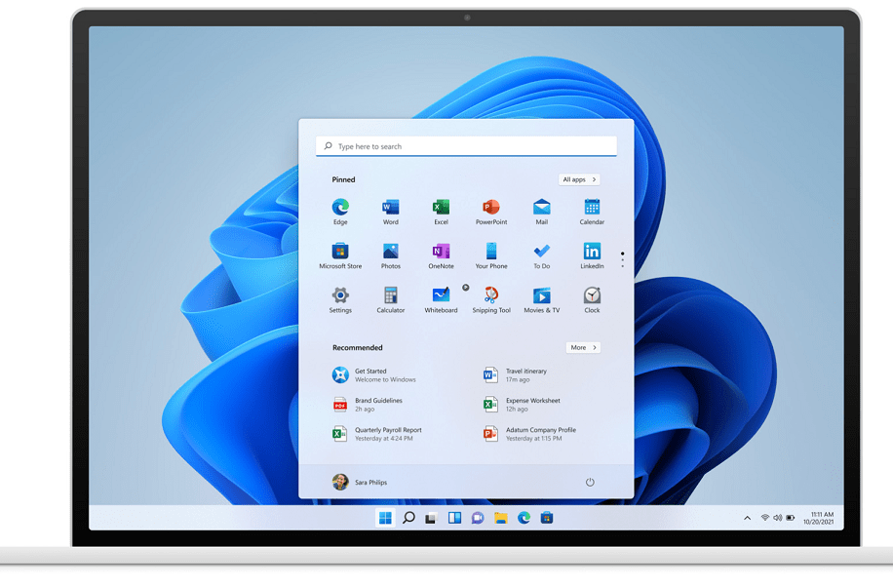The width and height of the screenshot is (893, 588).
Task: Open Microsoft Store from pinned apps
Action: click(340, 252)
